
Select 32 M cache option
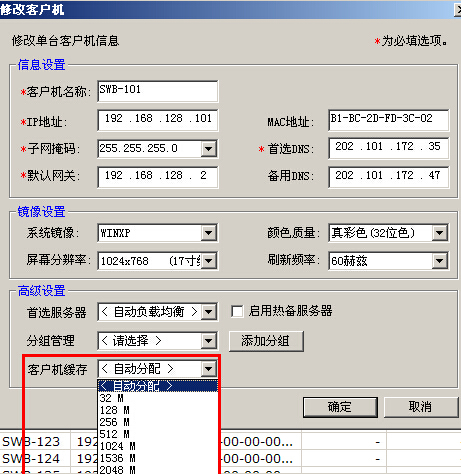158,398
